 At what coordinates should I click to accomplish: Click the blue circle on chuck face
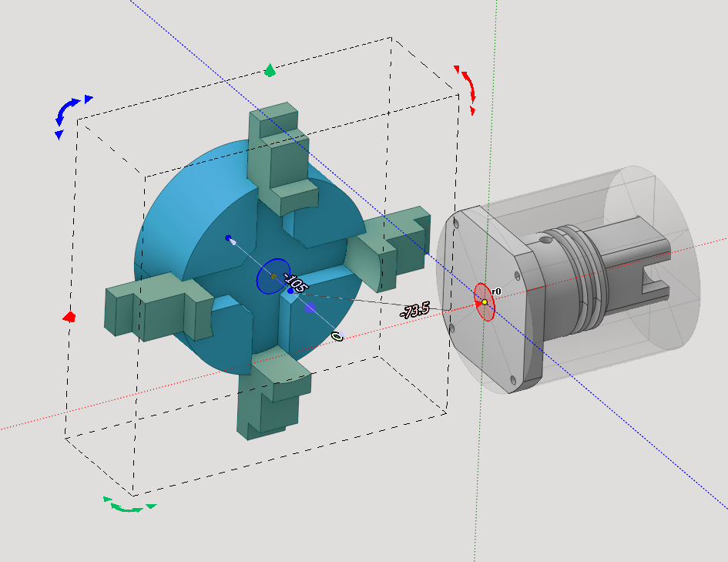tap(271, 275)
